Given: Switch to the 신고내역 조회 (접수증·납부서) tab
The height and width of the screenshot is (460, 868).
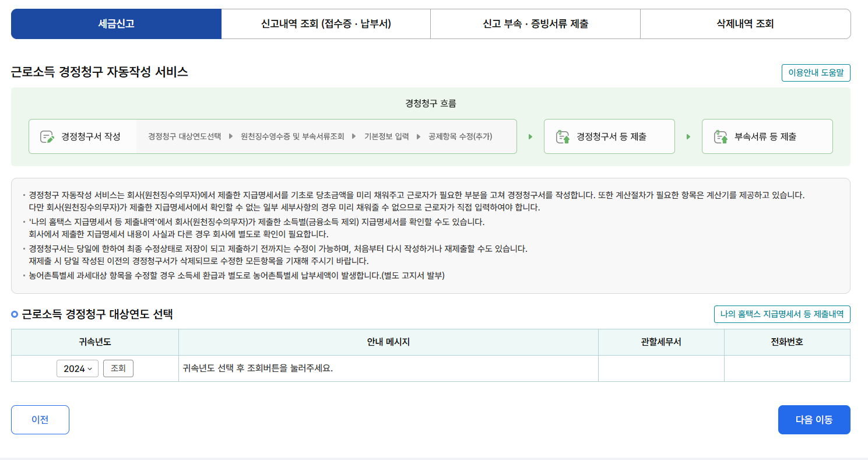Looking at the screenshot, I should pos(325,23).
